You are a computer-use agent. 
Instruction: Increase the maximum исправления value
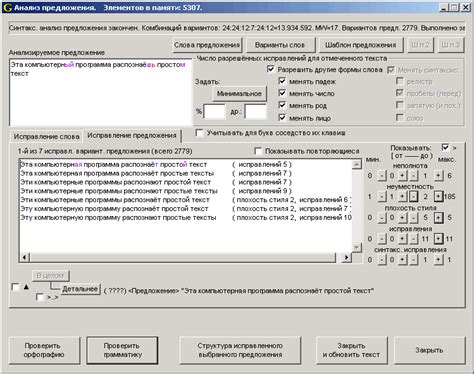tap(439, 239)
